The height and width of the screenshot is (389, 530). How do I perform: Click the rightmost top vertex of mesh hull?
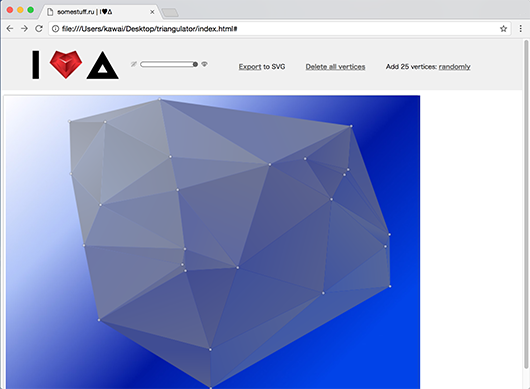[x=351, y=126]
